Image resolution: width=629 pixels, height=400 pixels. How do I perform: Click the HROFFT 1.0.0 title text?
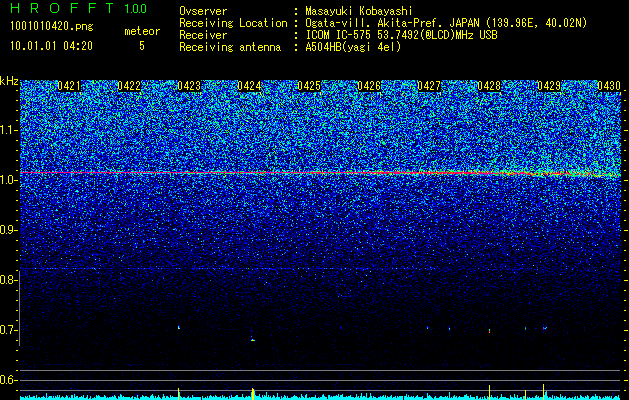79,8
